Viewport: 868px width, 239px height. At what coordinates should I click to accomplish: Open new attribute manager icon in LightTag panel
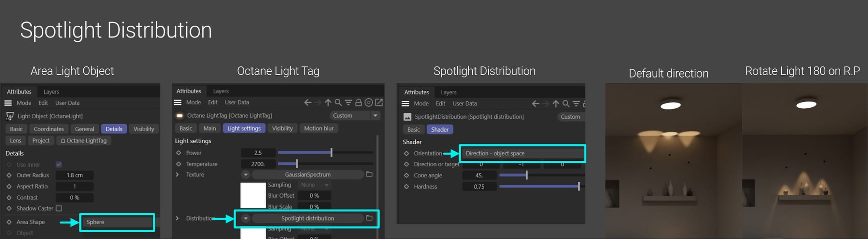[x=379, y=103]
